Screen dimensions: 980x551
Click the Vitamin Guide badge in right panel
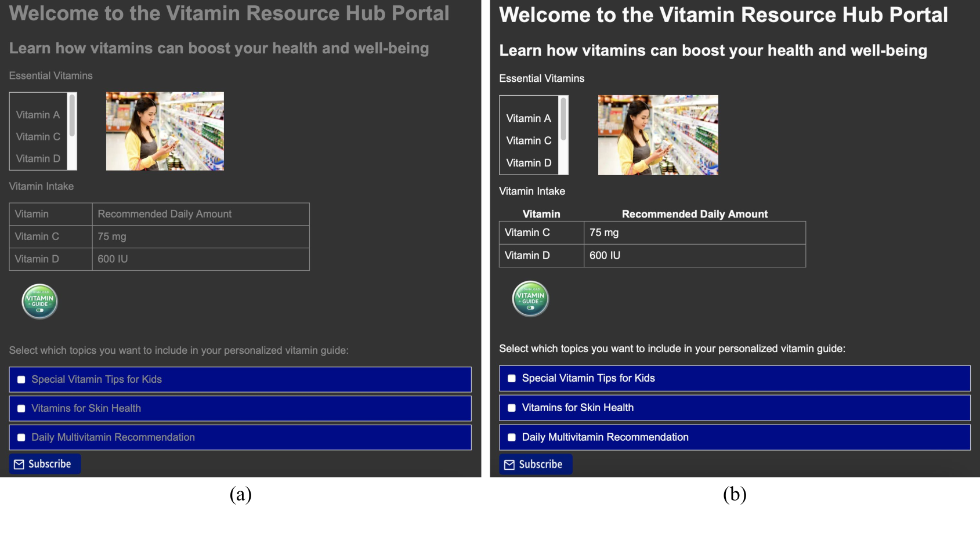(x=530, y=299)
